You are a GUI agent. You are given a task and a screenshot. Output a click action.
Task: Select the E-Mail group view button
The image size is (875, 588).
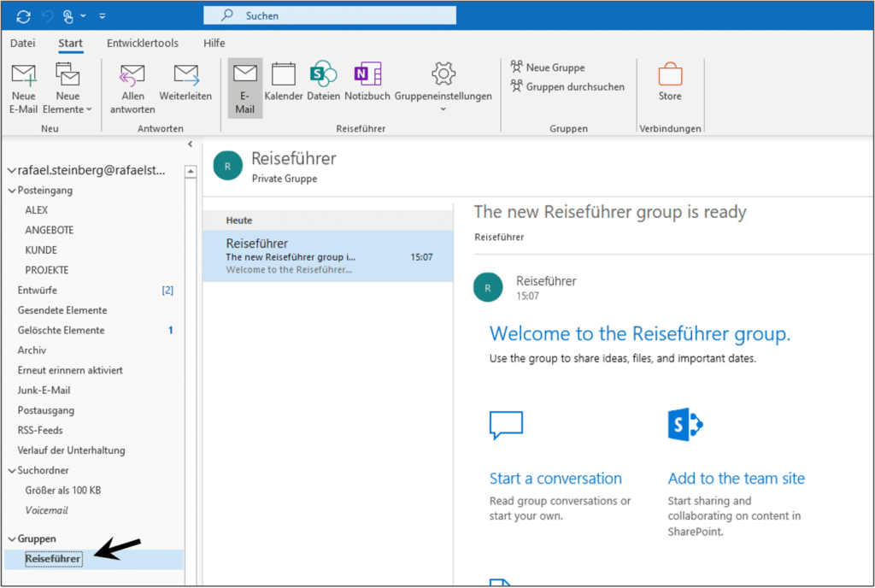click(245, 88)
